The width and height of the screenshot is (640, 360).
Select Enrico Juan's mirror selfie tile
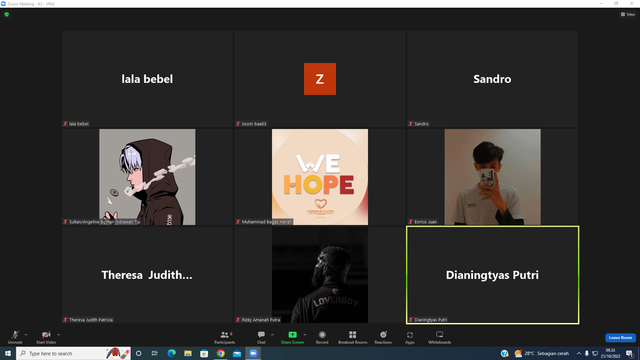[x=492, y=177]
